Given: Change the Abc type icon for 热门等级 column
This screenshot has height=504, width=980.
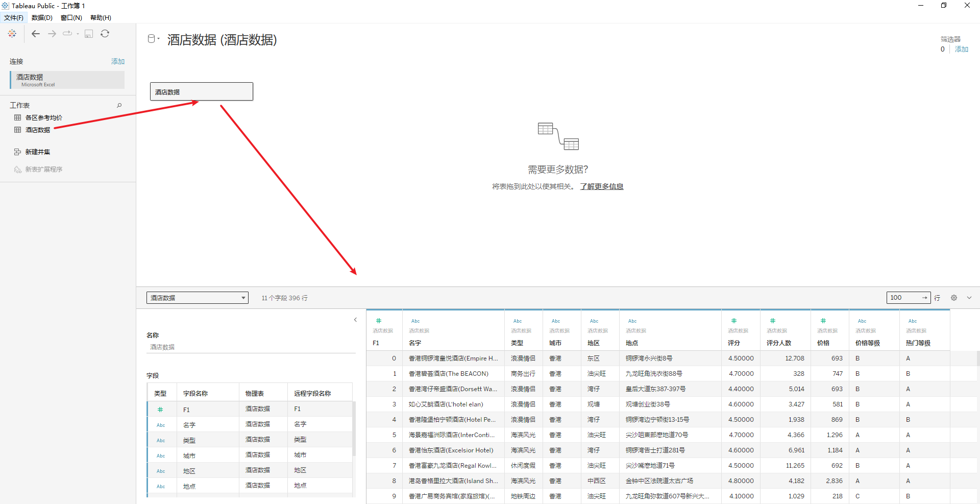Looking at the screenshot, I should (x=913, y=321).
